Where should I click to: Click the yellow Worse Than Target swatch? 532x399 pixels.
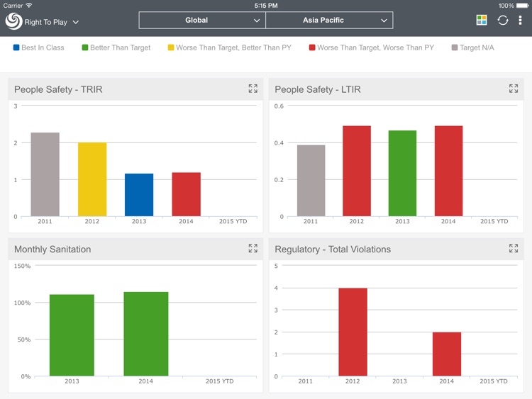(171, 47)
